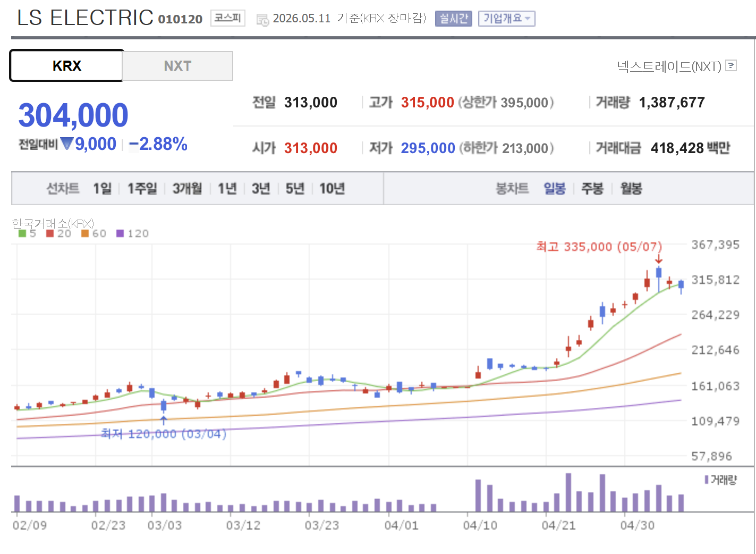Select the 주봉 weekly candle chart

tap(592, 188)
